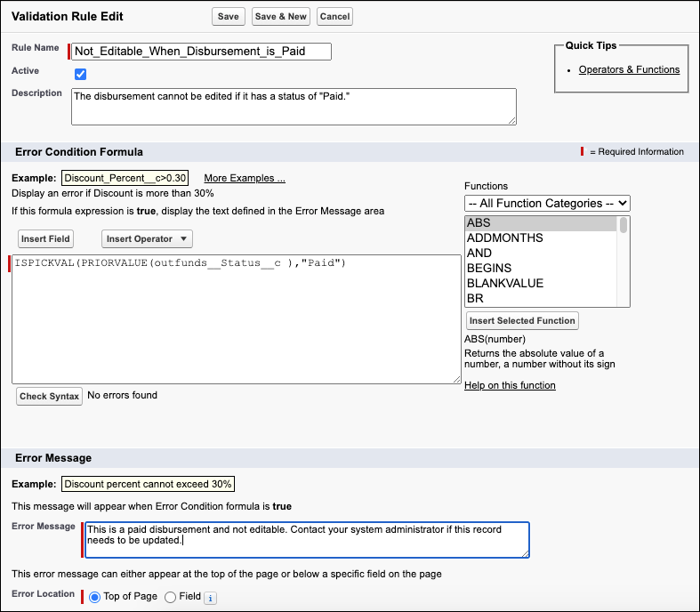Open the Operators & Functions link

click(x=629, y=69)
